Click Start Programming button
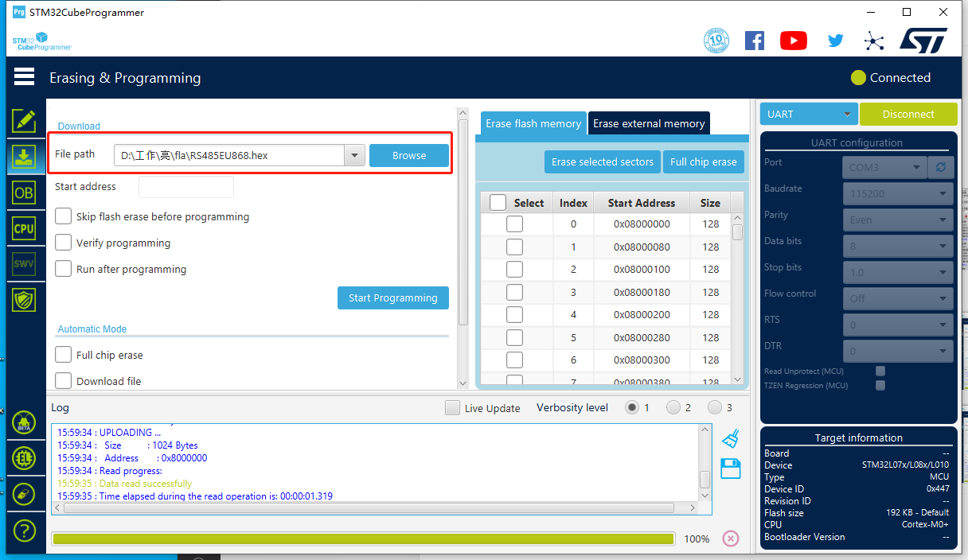The image size is (968, 560). pyautogui.click(x=393, y=298)
